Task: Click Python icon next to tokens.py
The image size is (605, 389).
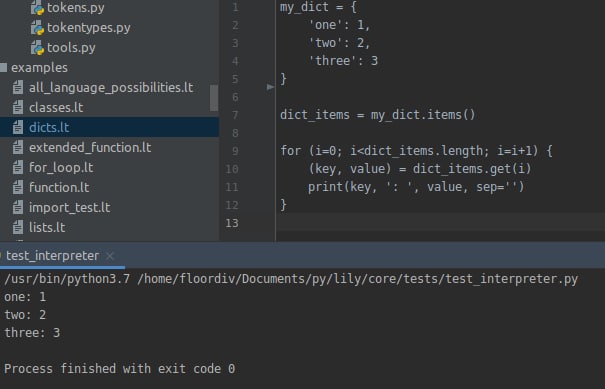Action: (37, 8)
